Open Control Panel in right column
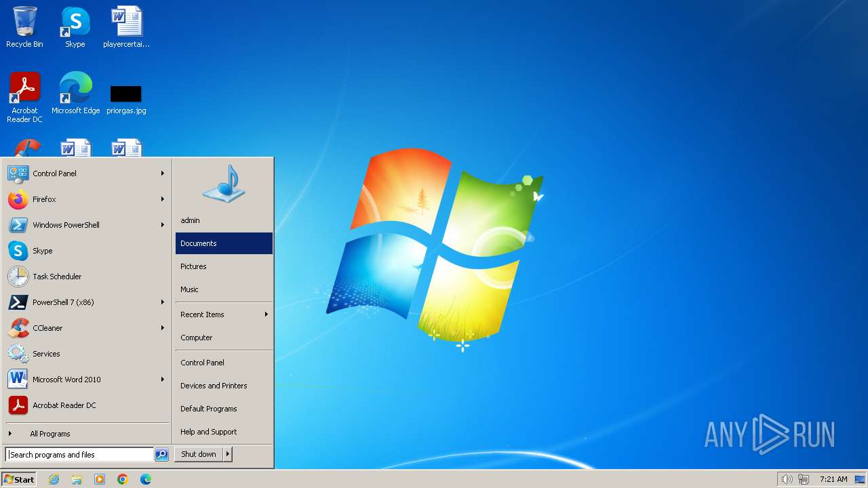Screen dimensions: 868x488 click(x=224, y=363)
